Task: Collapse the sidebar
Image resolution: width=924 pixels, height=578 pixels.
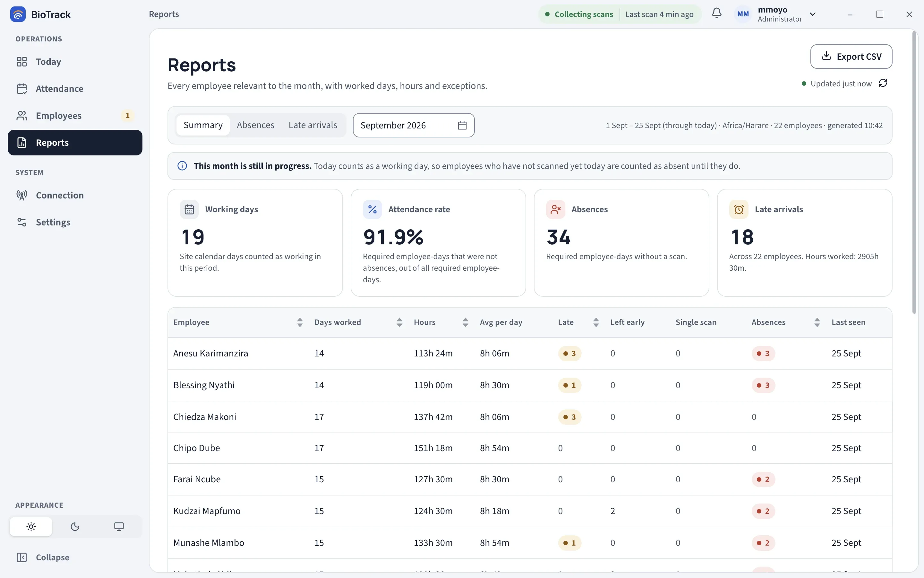Action: tap(75, 557)
